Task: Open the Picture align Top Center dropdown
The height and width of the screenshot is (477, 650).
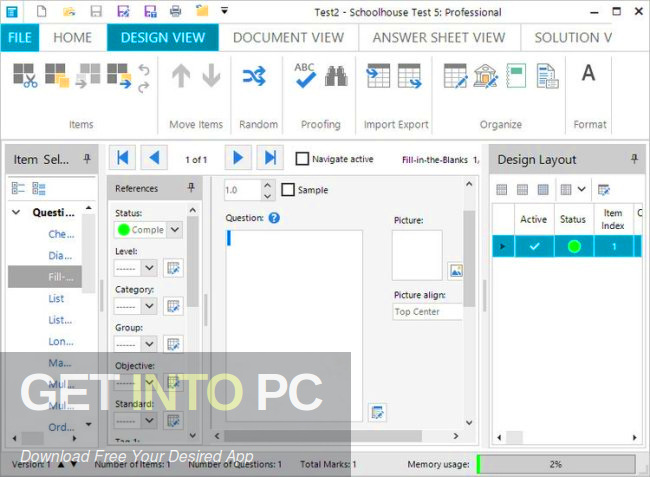Action: pyautogui.click(x=427, y=312)
